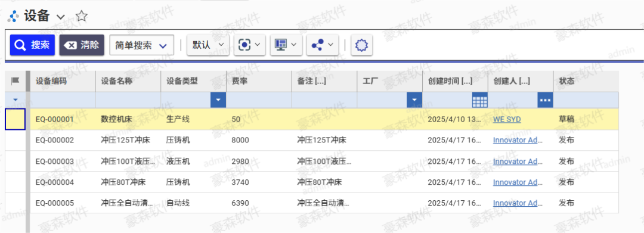Expand the chevron next to 设备 title

click(61, 17)
